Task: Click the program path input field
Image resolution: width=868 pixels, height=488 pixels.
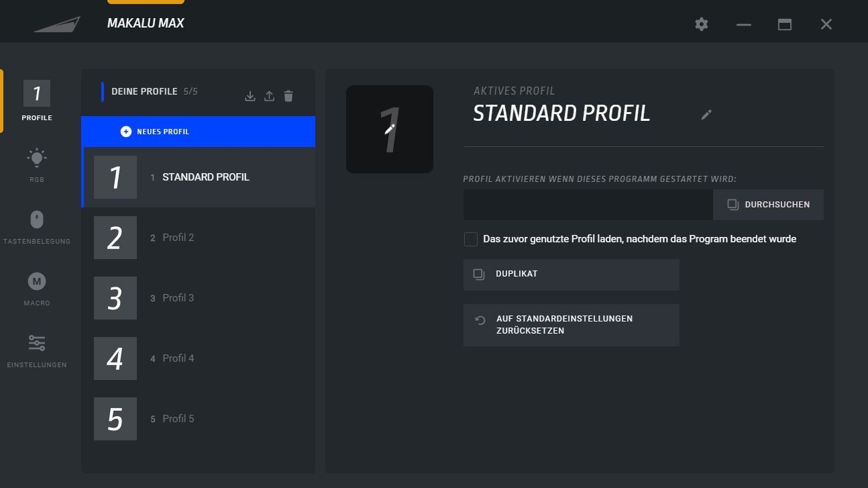Action: tap(588, 205)
